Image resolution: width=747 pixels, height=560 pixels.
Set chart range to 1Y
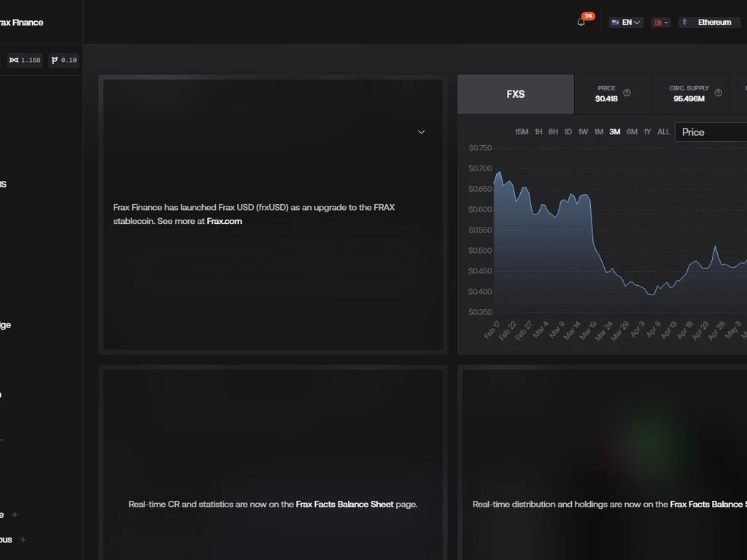tap(647, 132)
